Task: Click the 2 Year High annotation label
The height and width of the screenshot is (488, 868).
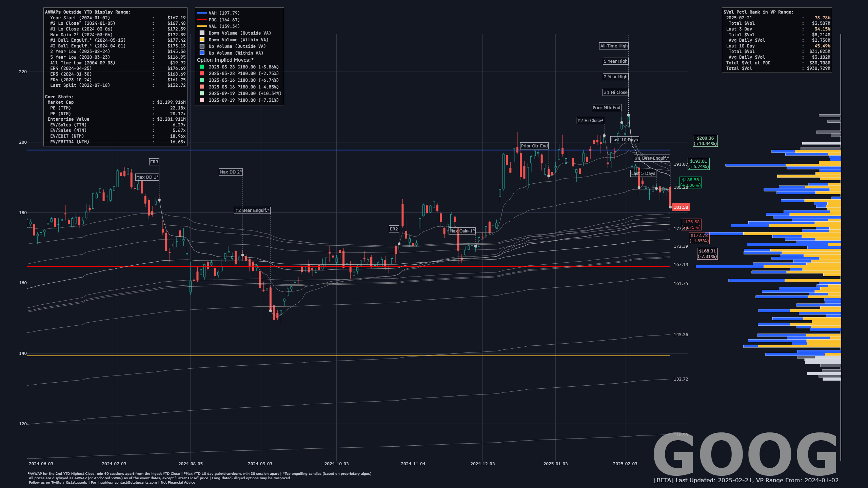Action: pos(616,77)
